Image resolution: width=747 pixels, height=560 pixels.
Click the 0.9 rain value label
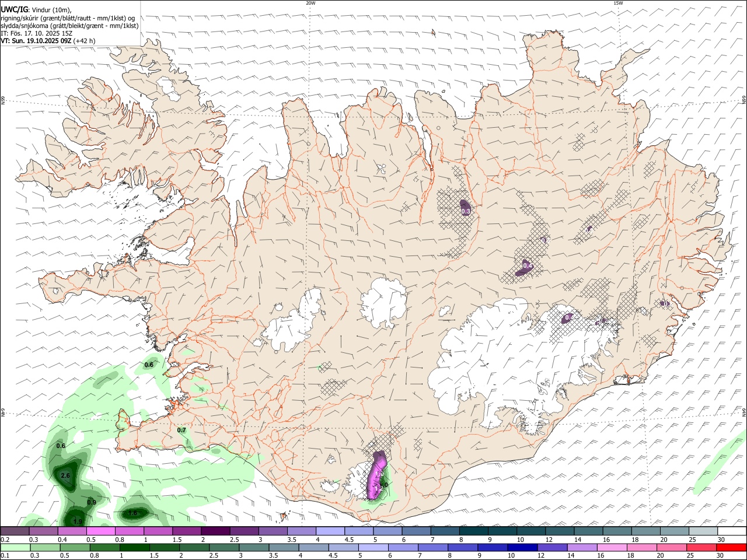point(92,502)
